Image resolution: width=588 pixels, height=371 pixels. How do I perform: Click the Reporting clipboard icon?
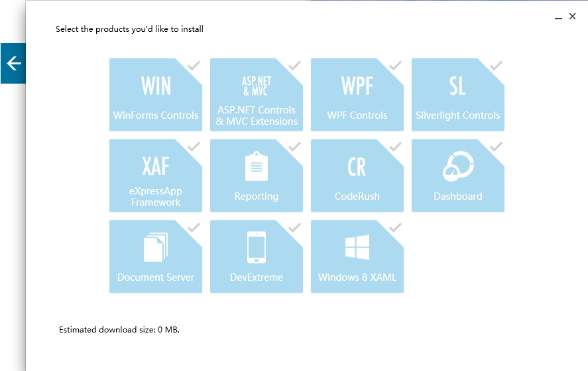[256, 167]
